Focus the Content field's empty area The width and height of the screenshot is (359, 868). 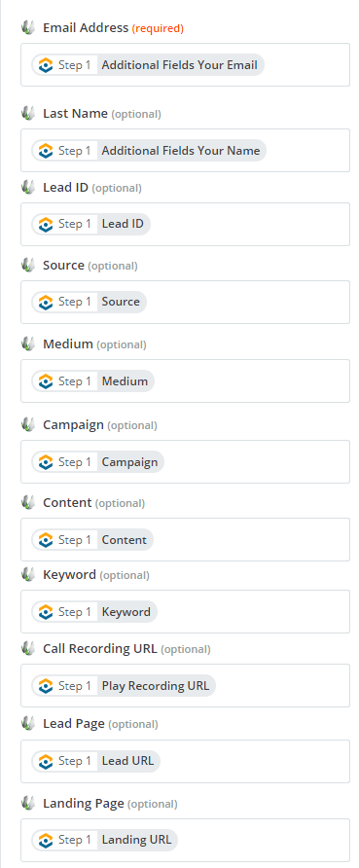[x=252, y=540]
